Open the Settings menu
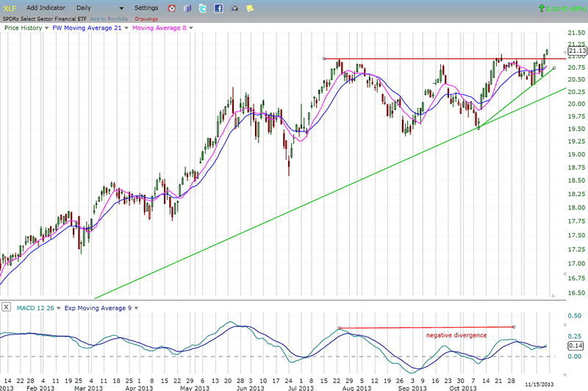The image size is (588, 391). [146, 7]
